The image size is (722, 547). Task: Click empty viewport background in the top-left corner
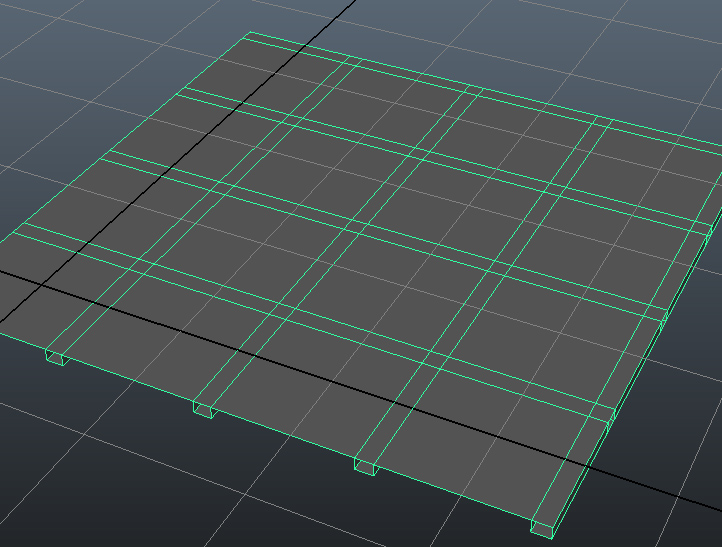[x=60, y=40]
